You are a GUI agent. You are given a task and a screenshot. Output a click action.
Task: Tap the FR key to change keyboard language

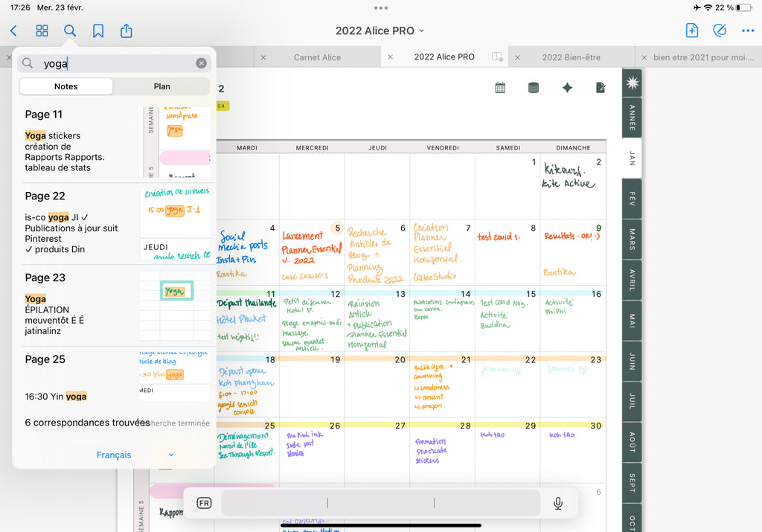click(202, 503)
